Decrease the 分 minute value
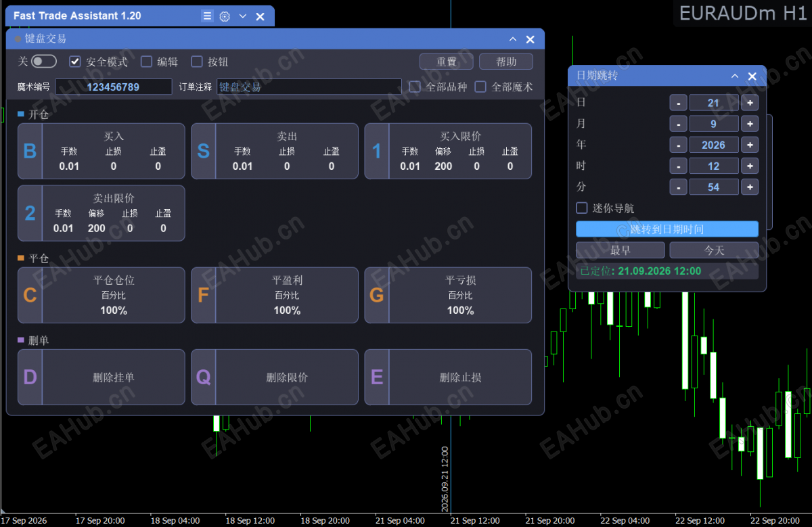The width and height of the screenshot is (812, 527). pos(678,187)
